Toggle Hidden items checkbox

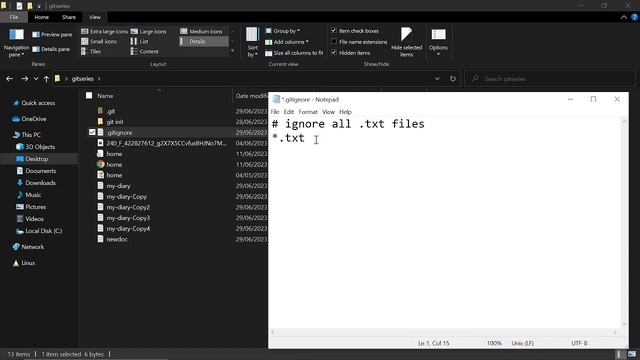(334, 53)
